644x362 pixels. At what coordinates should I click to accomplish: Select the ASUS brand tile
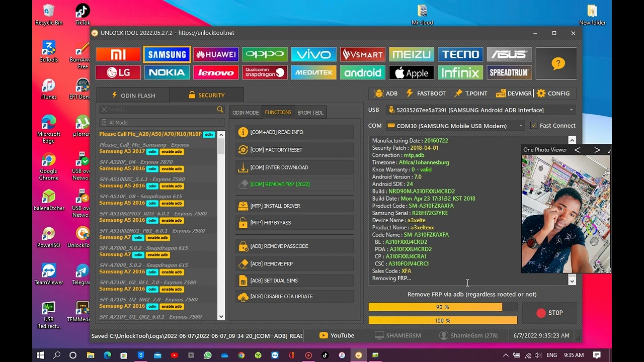tap(509, 54)
